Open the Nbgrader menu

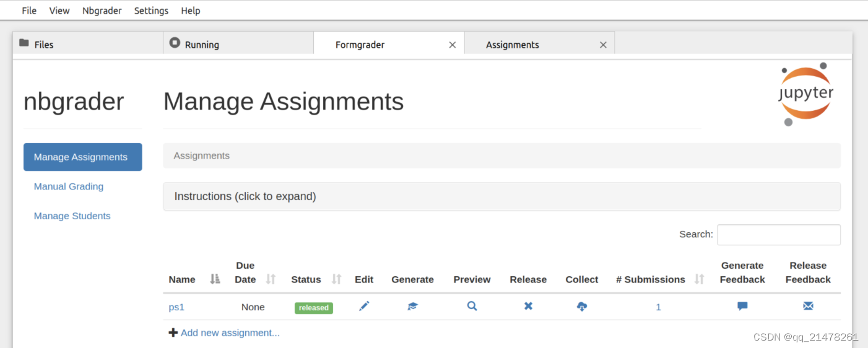pos(102,11)
